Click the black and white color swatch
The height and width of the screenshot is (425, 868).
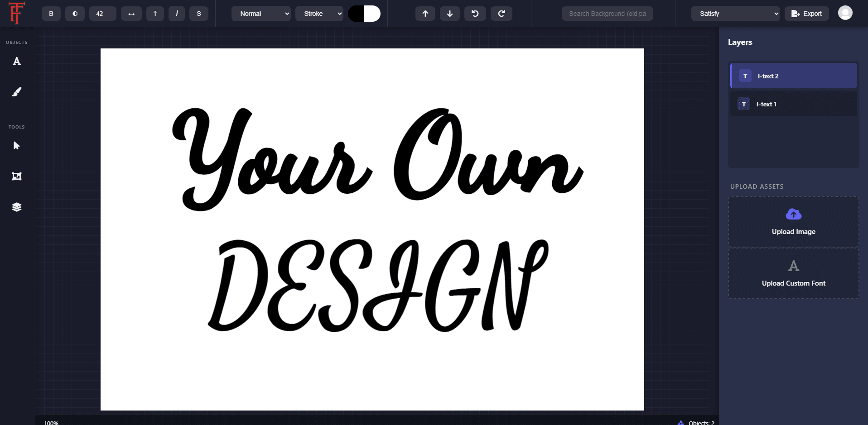pos(364,14)
